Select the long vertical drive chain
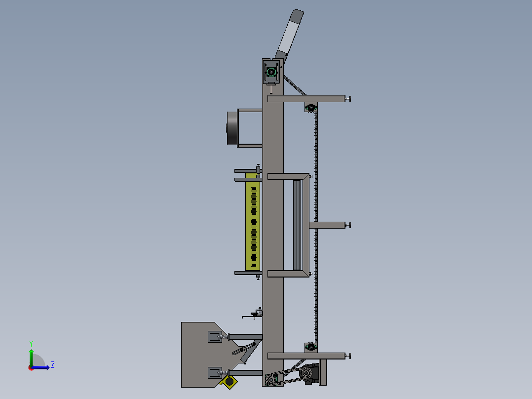Image resolution: width=532 pixels, height=399 pixels. (x=316, y=227)
